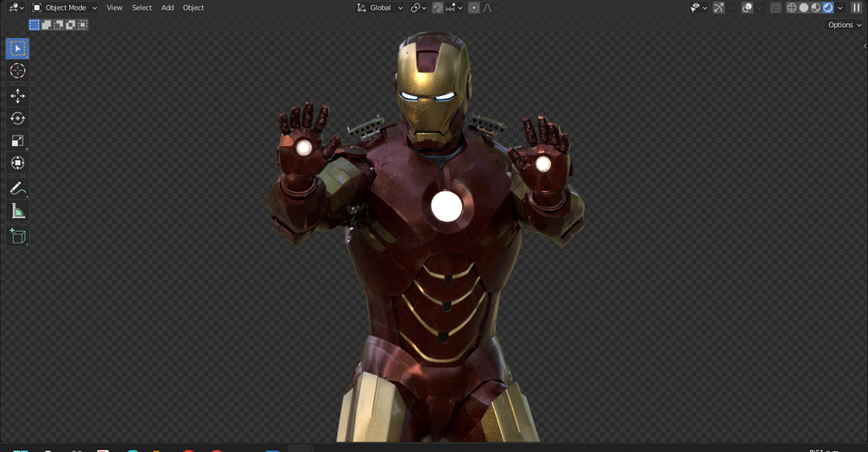The height and width of the screenshot is (452, 868).
Task: Activate the 3D Cursor tool
Action: point(18,70)
